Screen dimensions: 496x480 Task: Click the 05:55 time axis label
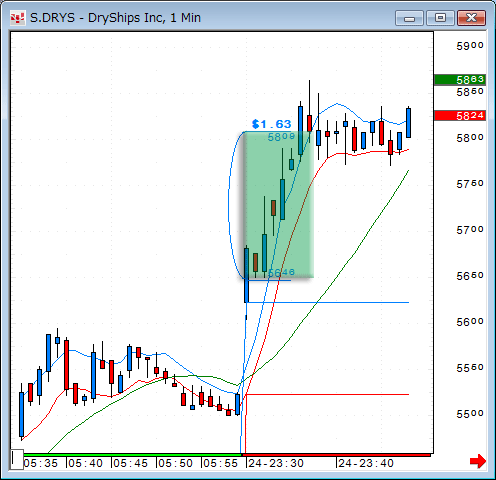click(221, 463)
